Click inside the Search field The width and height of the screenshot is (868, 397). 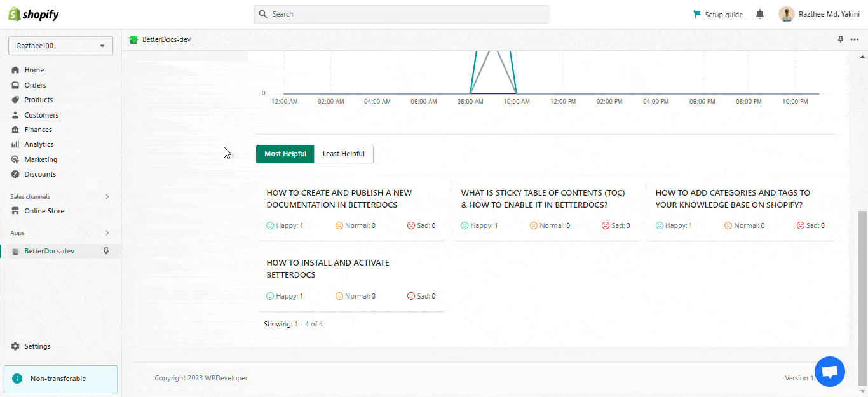tap(402, 14)
